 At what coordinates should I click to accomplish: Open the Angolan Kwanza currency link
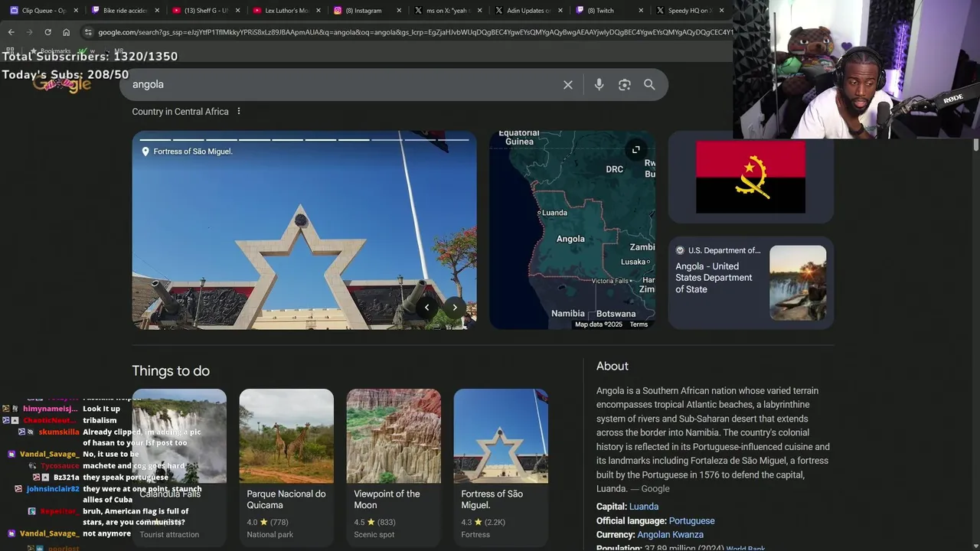(671, 535)
